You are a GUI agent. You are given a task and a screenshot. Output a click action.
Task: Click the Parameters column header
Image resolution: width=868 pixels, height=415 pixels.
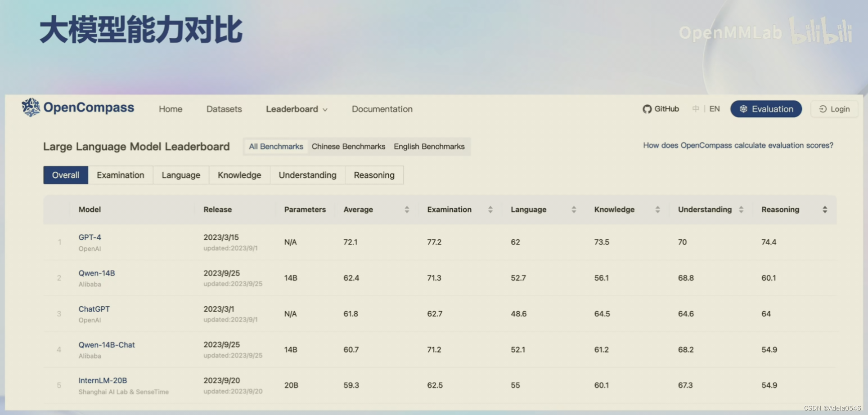click(x=305, y=210)
